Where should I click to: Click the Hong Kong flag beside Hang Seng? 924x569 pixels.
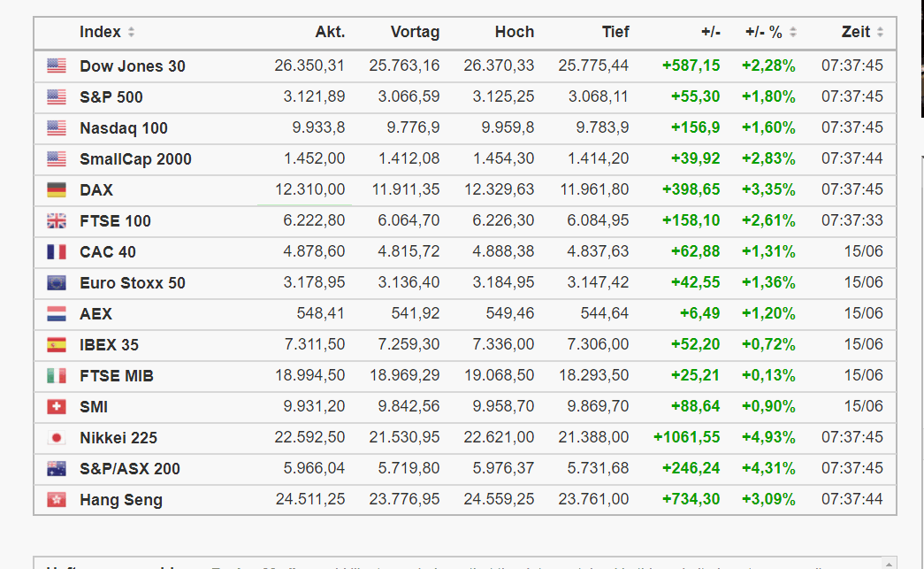pyautogui.click(x=57, y=499)
